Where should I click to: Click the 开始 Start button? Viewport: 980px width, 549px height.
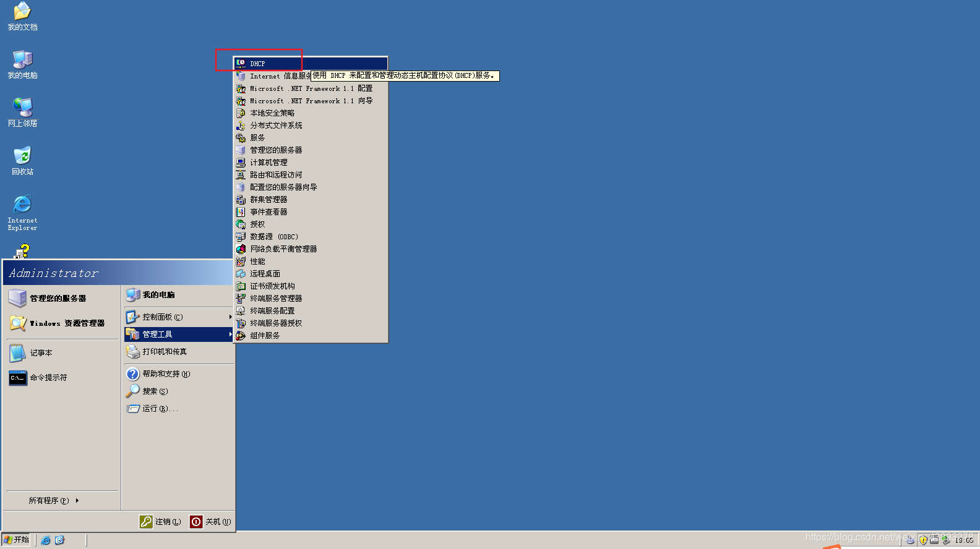tap(17, 540)
